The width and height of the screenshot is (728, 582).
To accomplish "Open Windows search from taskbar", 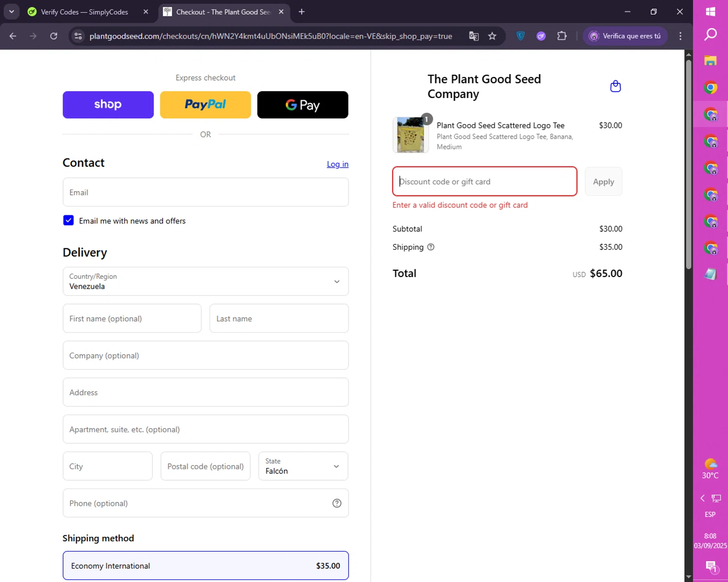I will click(x=711, y=34).
